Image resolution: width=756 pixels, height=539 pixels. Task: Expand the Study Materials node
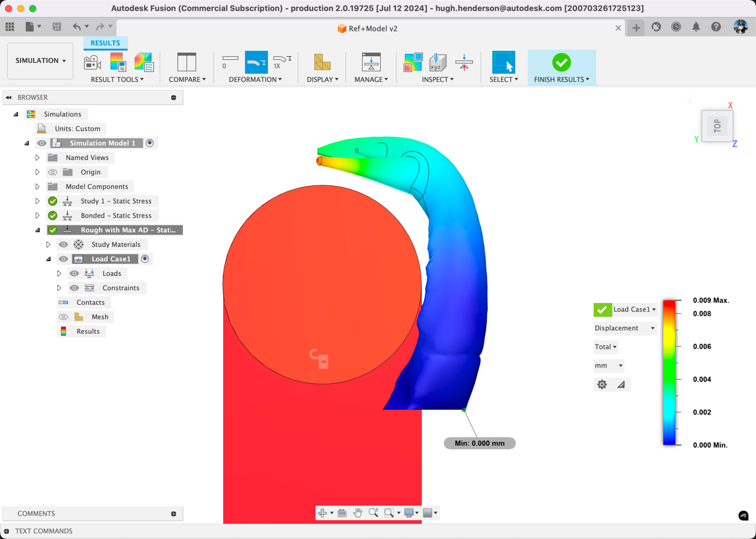point(48,244)
